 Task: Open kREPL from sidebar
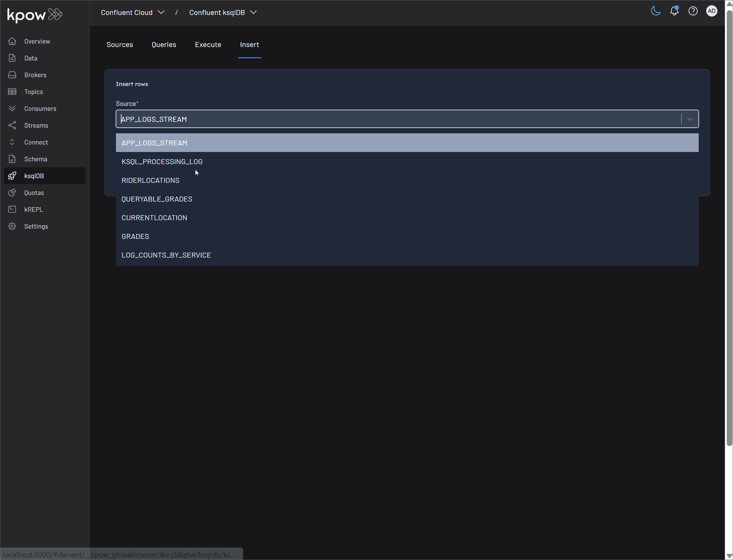(x=33, y=209)
